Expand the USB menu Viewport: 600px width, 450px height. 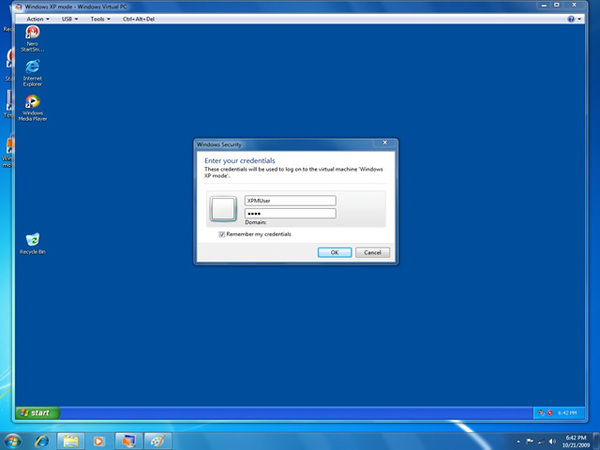click(70, 19)
